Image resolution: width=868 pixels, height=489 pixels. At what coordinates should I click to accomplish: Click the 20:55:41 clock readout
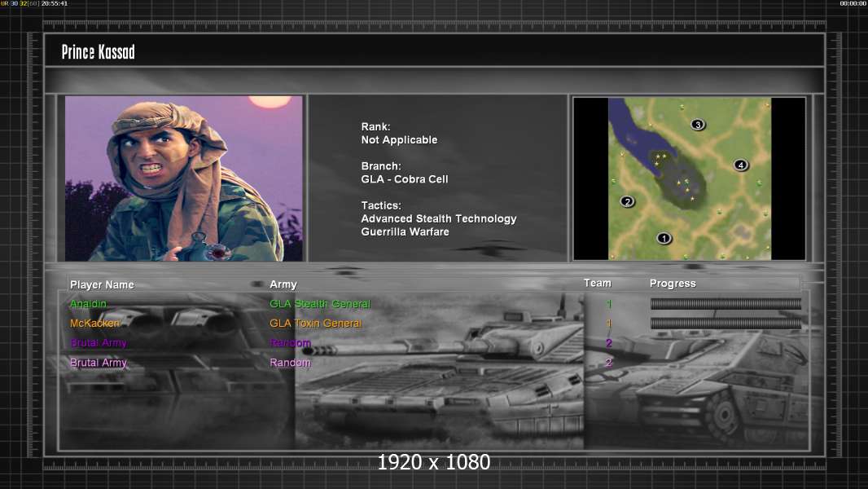click(55, 3)
